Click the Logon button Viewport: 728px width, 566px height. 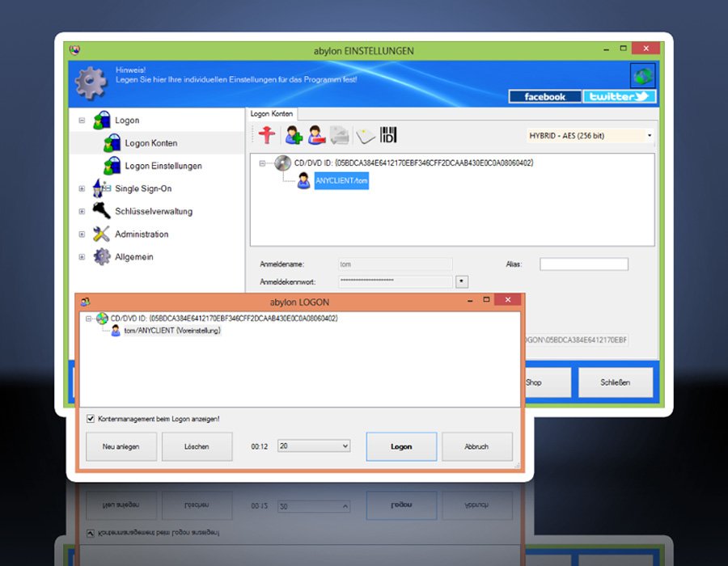tap(401, 446)
